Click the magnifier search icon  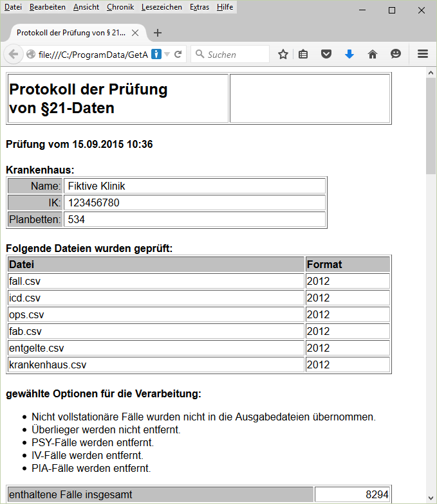click(200, 54)
